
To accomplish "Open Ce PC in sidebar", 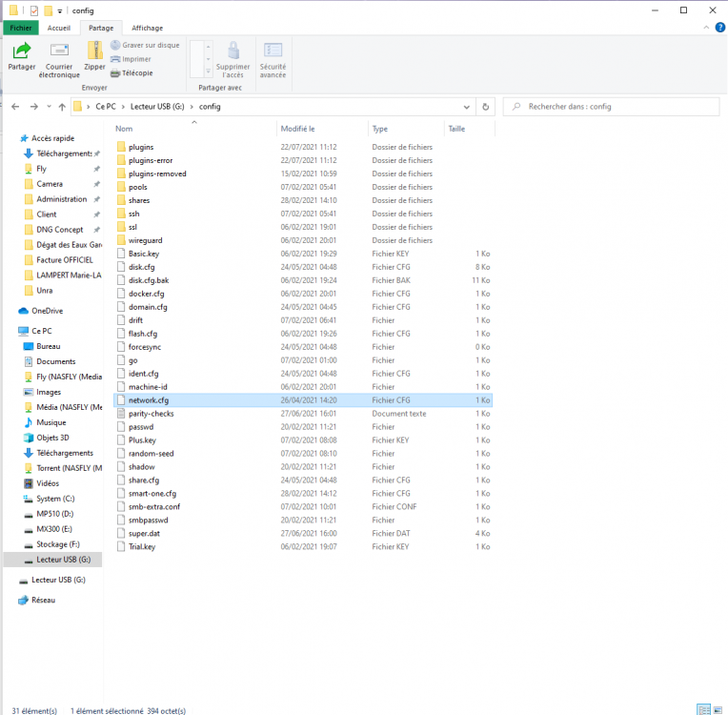I will [41, 331].
